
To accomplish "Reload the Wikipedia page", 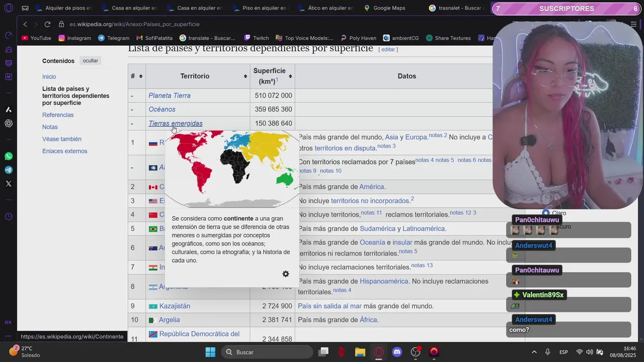I will (47, 24).
